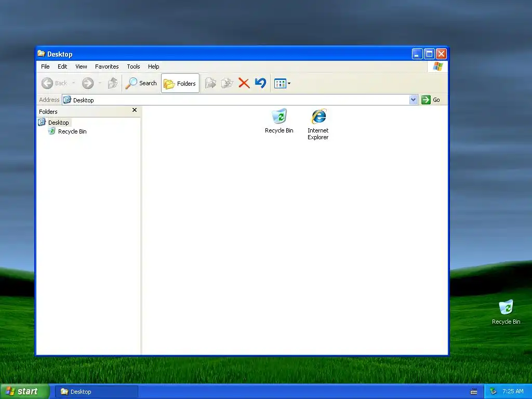Click the Forward navigation arrow
The height and width of the screenshot is (399, 532).
click(88, 83)
